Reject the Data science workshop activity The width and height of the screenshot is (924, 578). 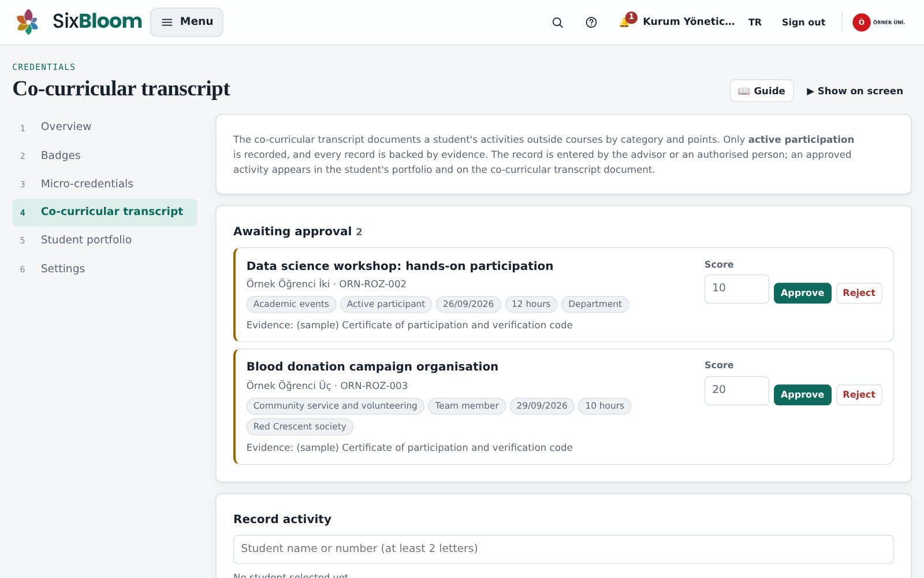pos(859,293)
